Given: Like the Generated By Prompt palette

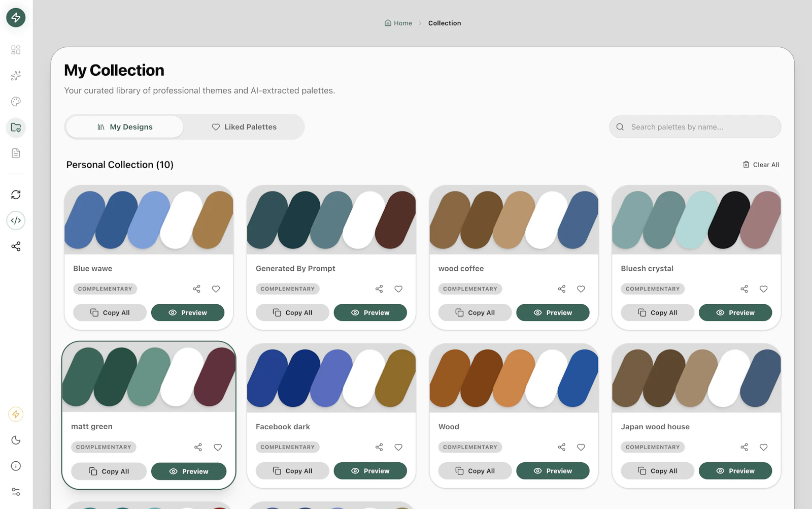Looking at the screenshot, I should pos(398,289).
